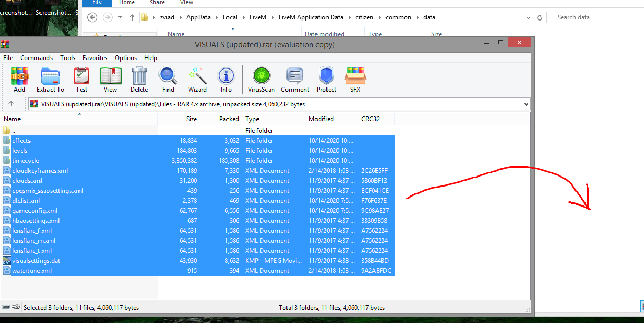Open the Tools menu
Viewport: 644px width, 323px height.
pos(67,58)
